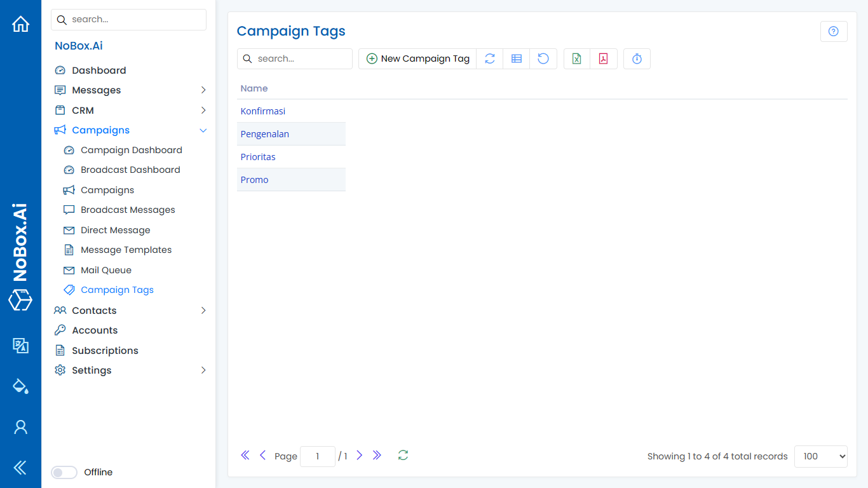Collapse sidebar with double chevron icon
Viewport: 868px width, 488px height.
coord(20,468)
